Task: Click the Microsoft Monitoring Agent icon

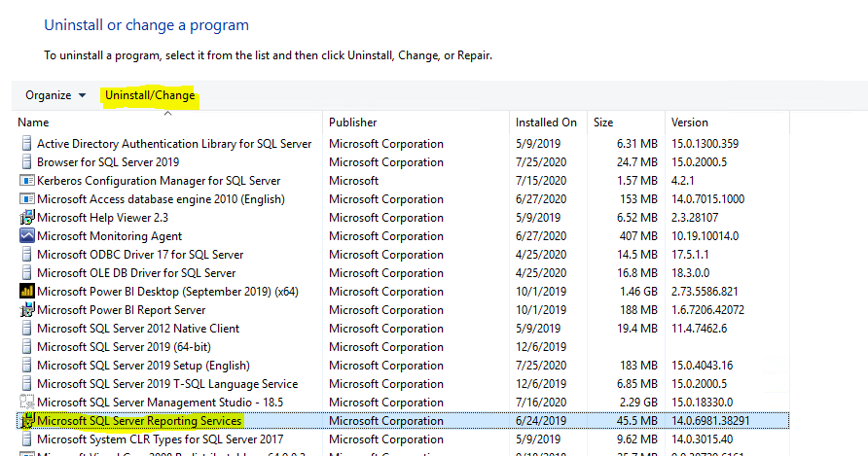Action: 26,235
